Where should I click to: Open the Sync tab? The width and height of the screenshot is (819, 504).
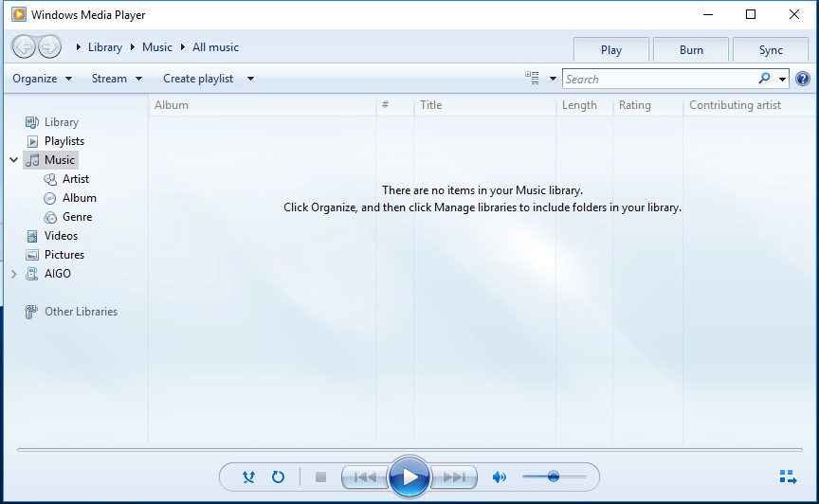[771, 50]
